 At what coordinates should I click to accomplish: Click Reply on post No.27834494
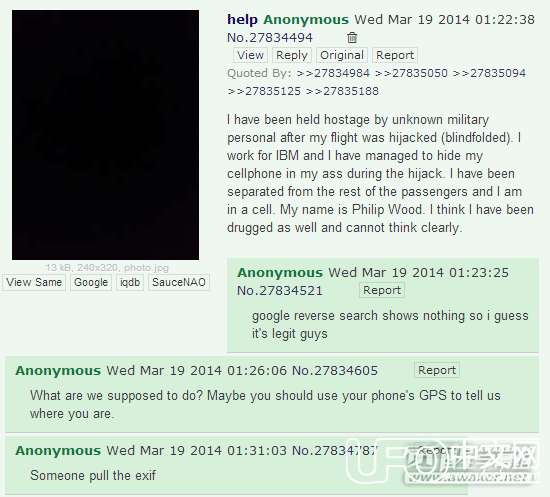pos(292,55)
